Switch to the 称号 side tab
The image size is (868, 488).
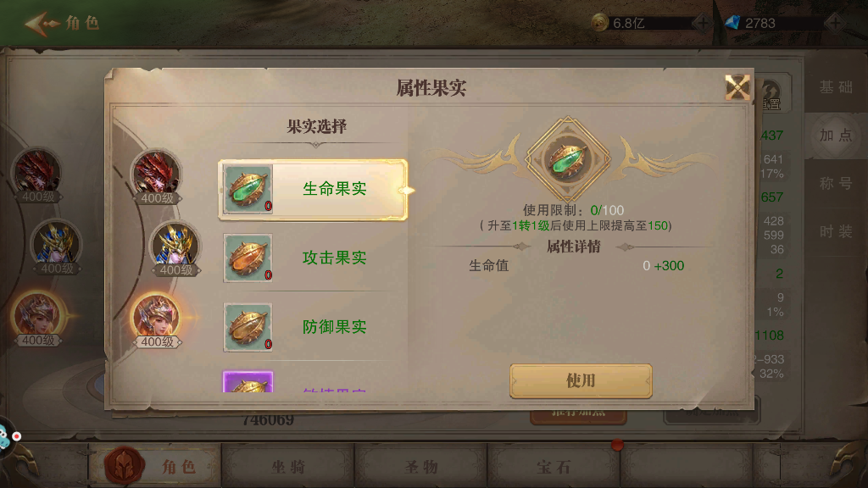[836, 183]
